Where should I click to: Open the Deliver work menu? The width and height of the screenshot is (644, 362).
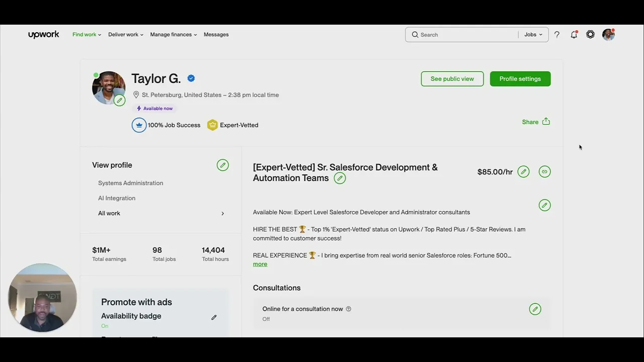pyautogui.click(x=126, y=35)
